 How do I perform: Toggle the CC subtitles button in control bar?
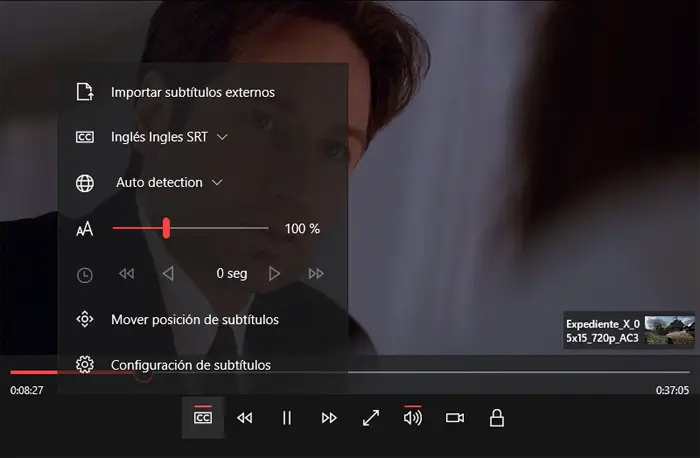coord(203,418)
